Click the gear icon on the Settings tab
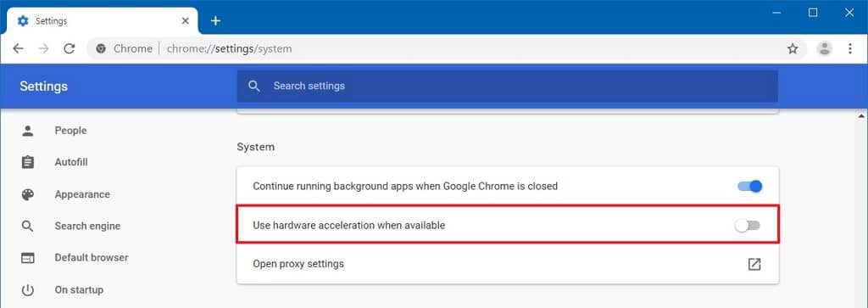 click(x=23, y=21)
